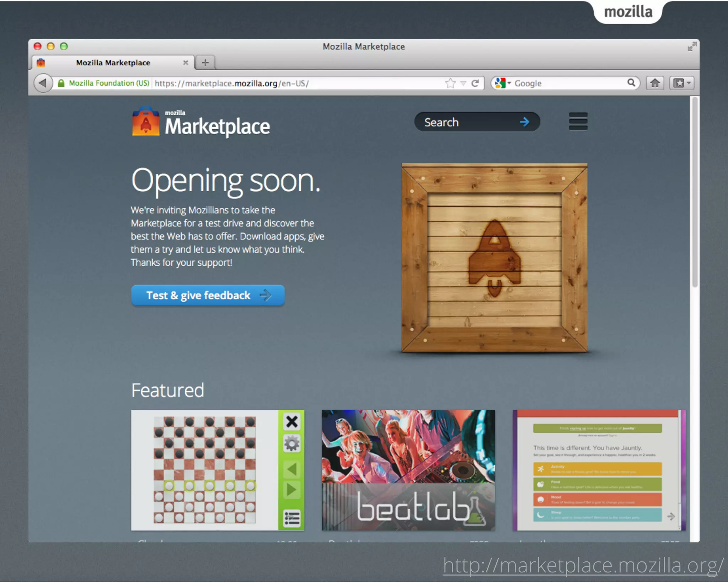
Task: Click the Marketplace tab favicon
Action: click(x=41, y=63)
